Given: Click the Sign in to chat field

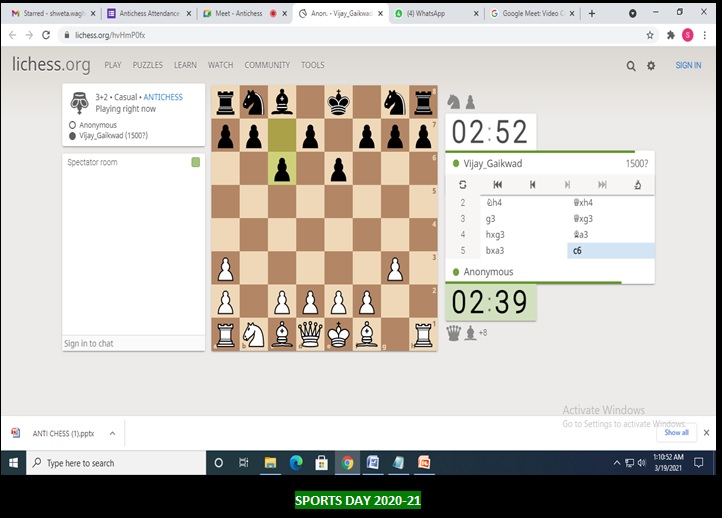Looking at the screenshot, I should (134, 343).
